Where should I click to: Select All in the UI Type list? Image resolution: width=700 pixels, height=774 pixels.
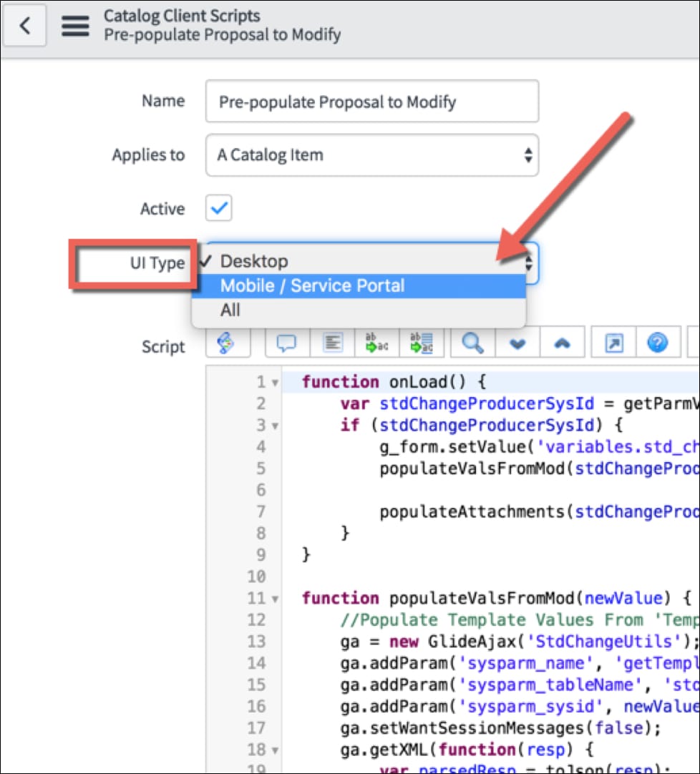point(359,310)
